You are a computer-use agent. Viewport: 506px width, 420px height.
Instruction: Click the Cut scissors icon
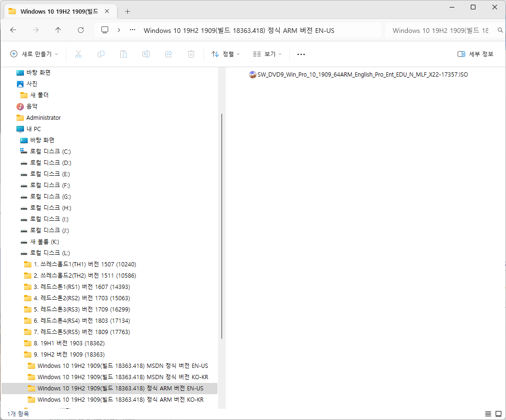(x=78, y=54)
